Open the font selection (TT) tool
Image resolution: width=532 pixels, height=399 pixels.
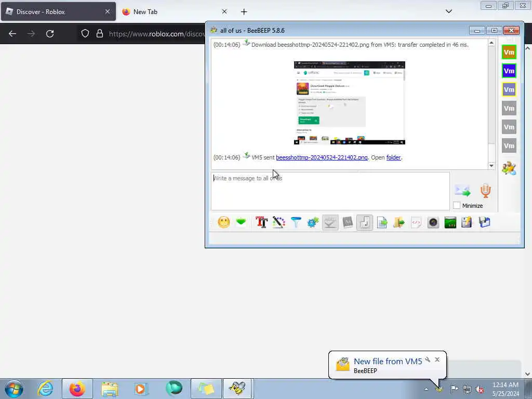(262, 222)
